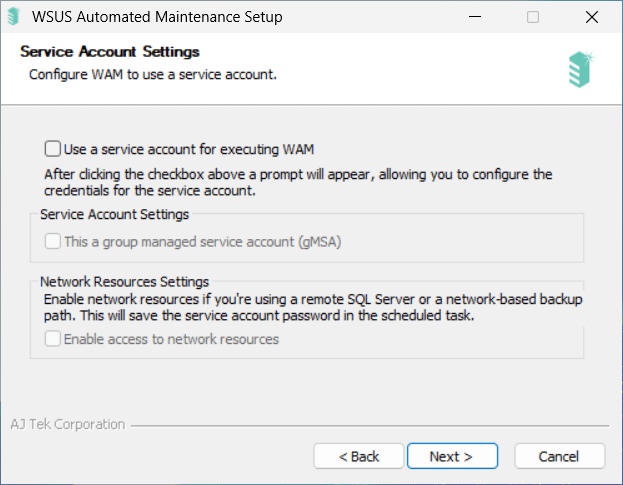Click the window title WSUS Automated Maintenance Setup

tap(157, 17)
